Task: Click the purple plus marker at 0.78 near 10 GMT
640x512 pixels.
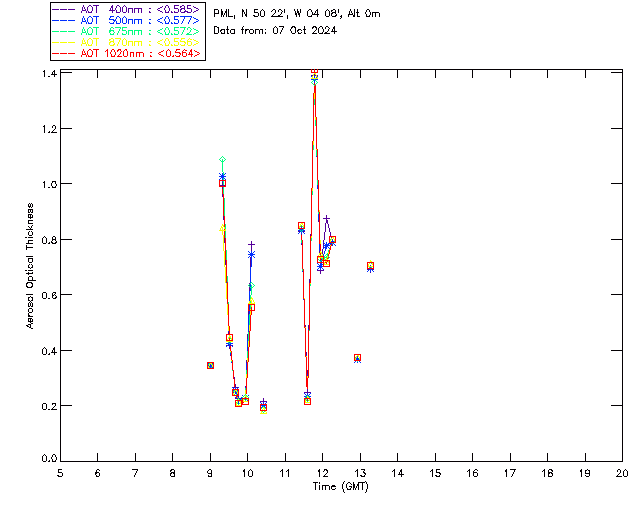Action: 251,245
